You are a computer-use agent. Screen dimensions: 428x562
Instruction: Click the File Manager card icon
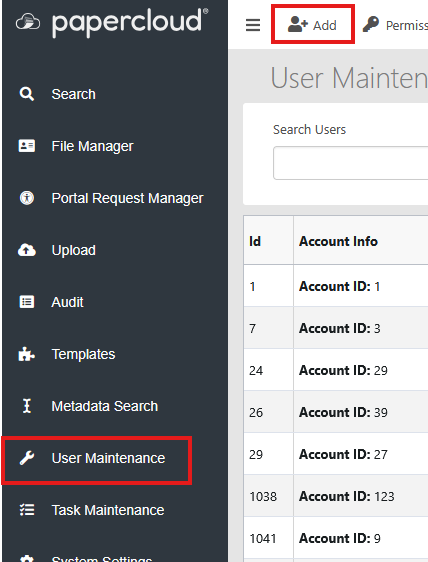[27, 146]
